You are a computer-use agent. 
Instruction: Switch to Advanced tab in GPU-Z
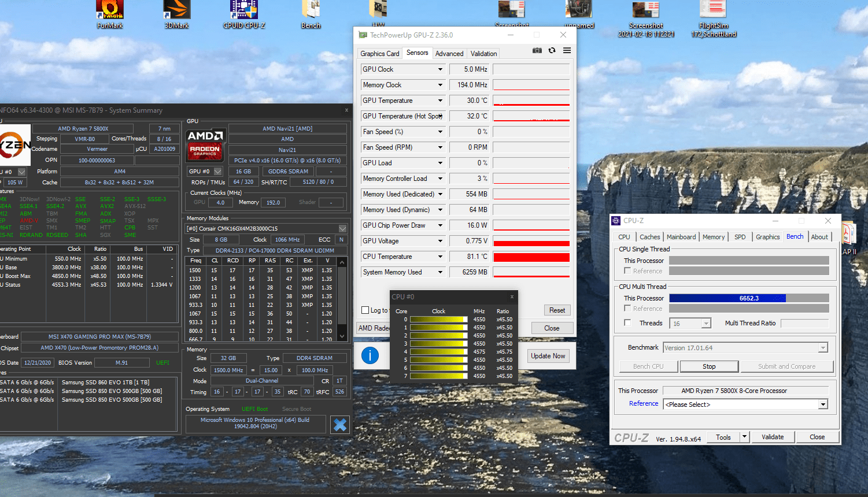(449, 54)
